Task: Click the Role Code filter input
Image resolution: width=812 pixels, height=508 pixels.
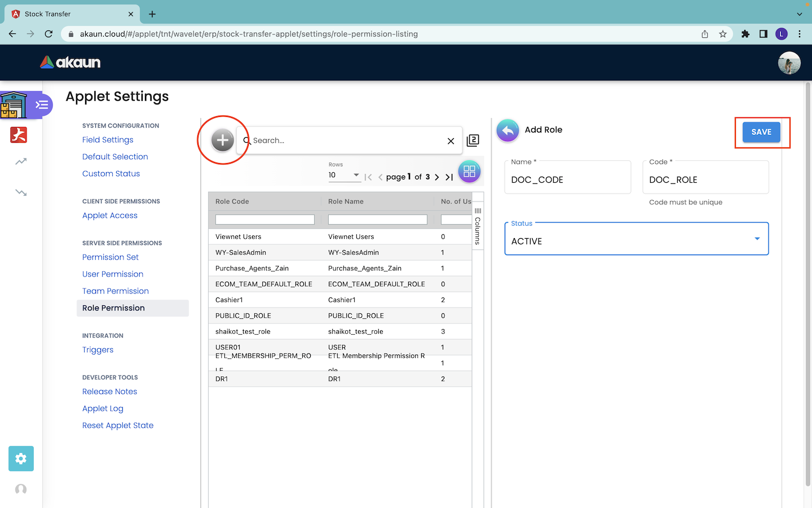Action: coord(264,220)
